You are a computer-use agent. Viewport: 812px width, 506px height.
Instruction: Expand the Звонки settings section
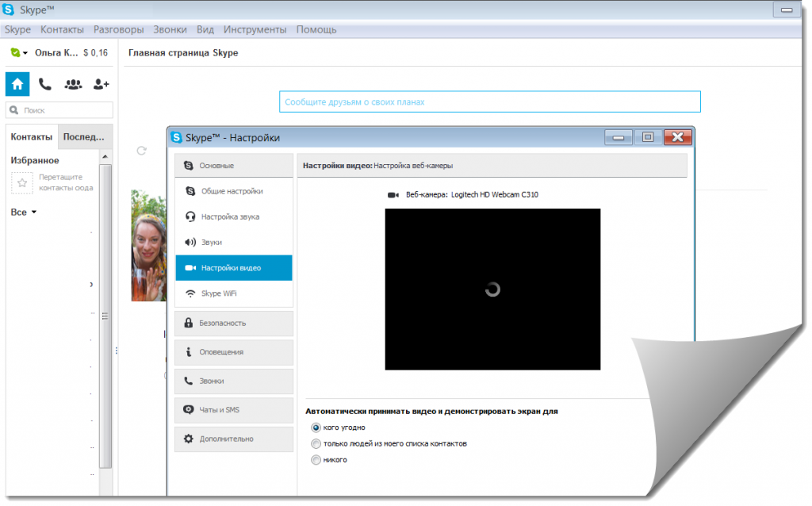(x=234, y=381)
